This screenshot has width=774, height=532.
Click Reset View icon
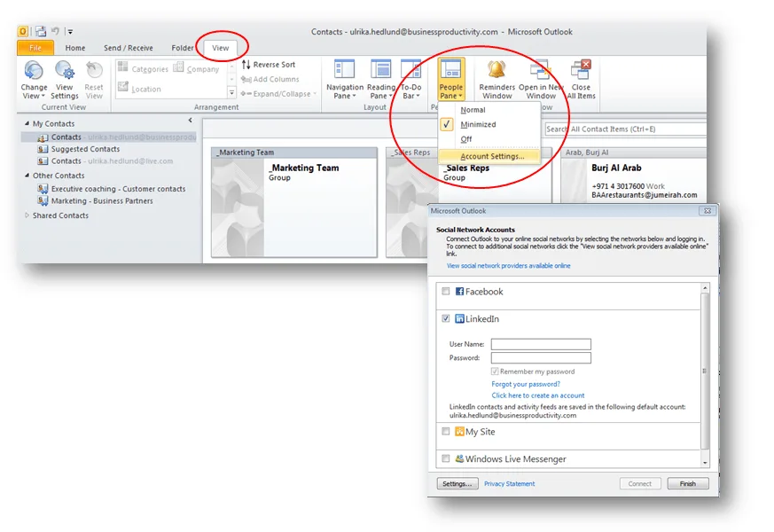[94, 71]
